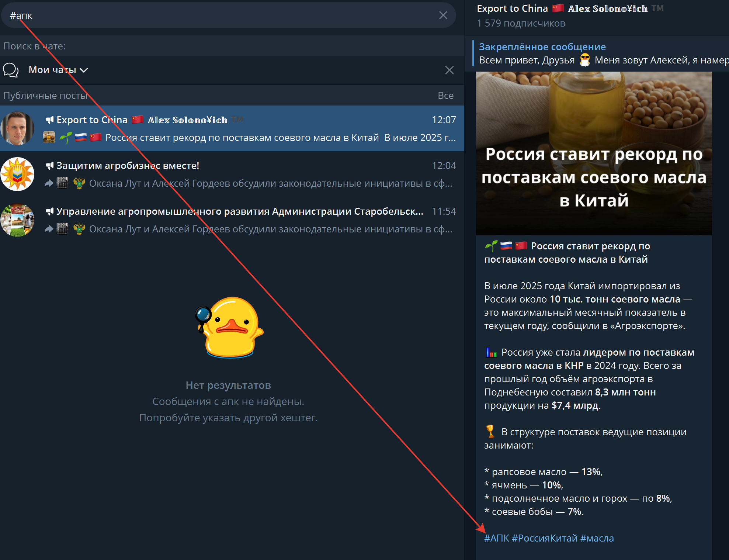
Task: Click the collage avatar of Старобельск channel
Action: [17, 220]
